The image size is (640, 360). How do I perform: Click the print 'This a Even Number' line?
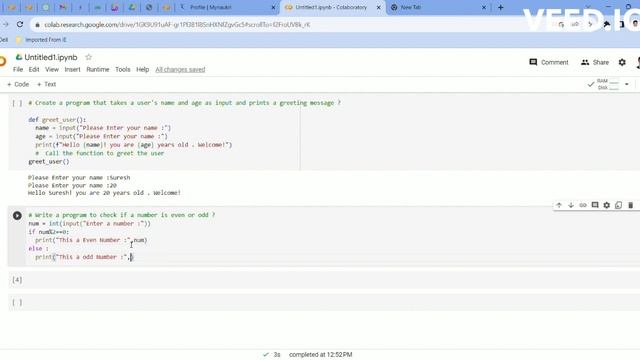[91, 240]
